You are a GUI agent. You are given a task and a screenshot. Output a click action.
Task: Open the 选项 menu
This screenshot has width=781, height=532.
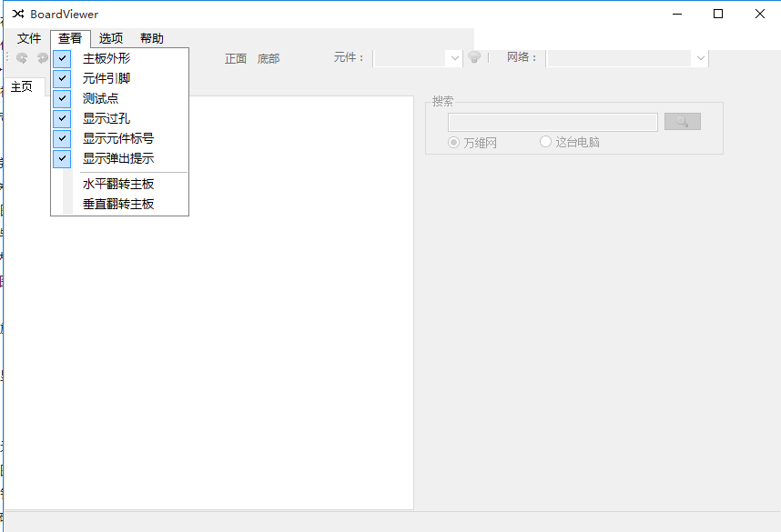coord(111,38)
